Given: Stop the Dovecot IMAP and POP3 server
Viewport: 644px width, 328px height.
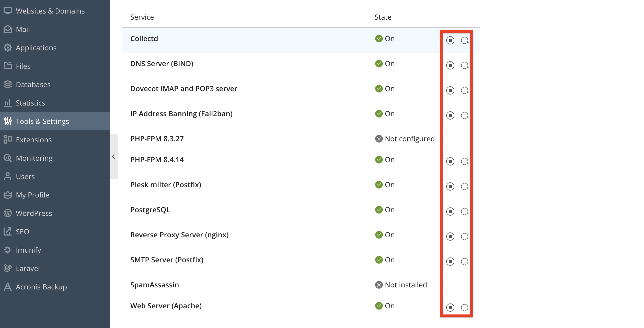Looking at the screenshot, I should [x=450, y=90].
